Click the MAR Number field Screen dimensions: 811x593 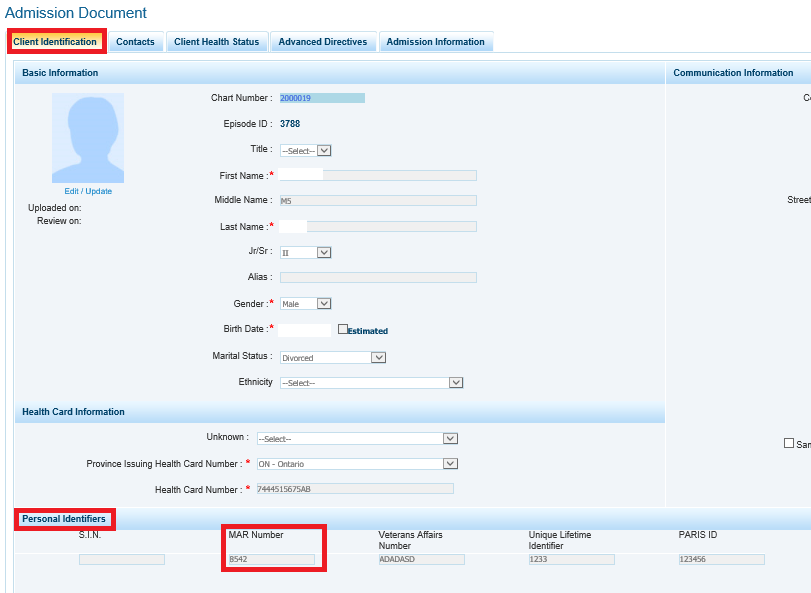[271, 560]
